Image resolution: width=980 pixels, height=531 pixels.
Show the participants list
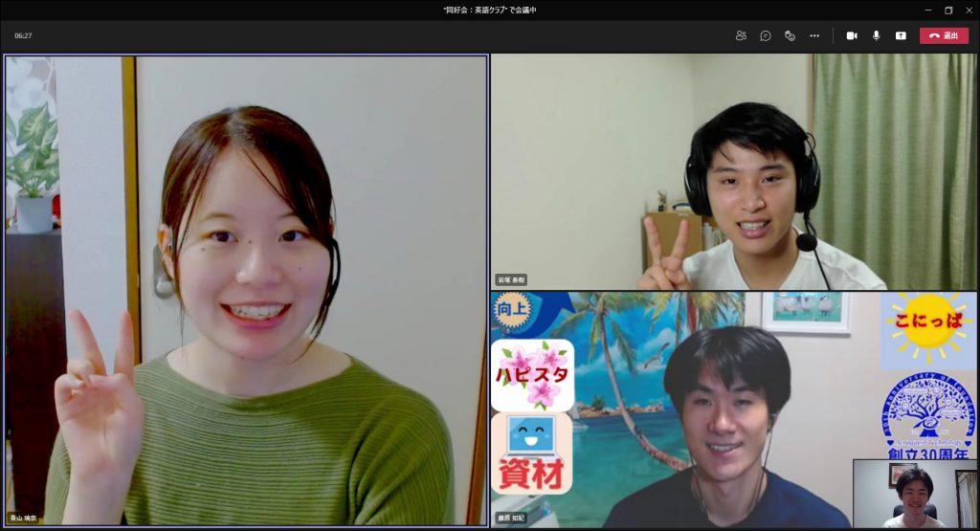click(x=741, y=35)
